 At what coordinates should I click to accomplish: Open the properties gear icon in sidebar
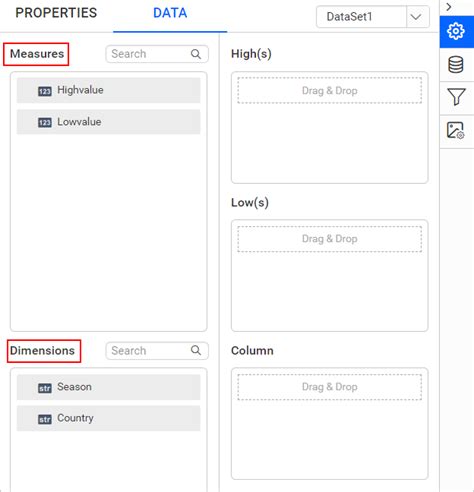pos(456,31)
